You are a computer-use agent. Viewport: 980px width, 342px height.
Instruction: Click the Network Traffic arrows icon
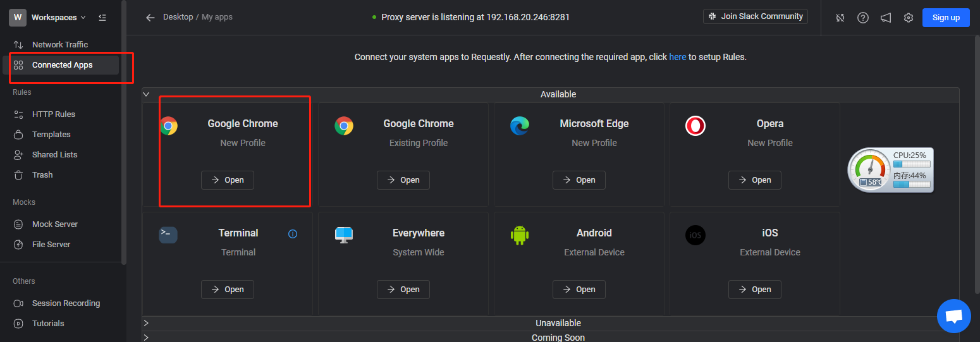[18, 44]
